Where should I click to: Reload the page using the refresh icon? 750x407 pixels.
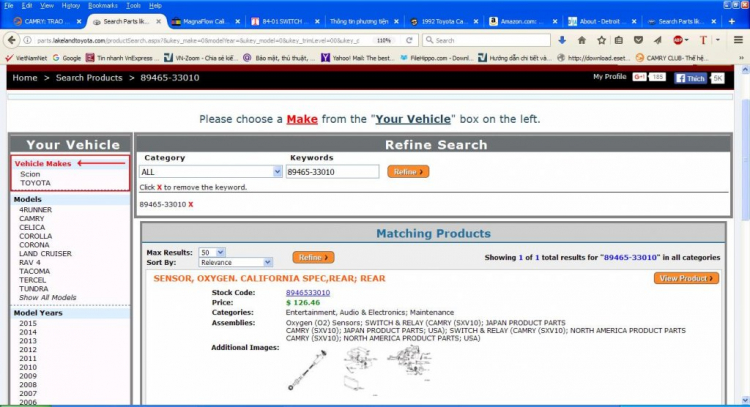409,41
